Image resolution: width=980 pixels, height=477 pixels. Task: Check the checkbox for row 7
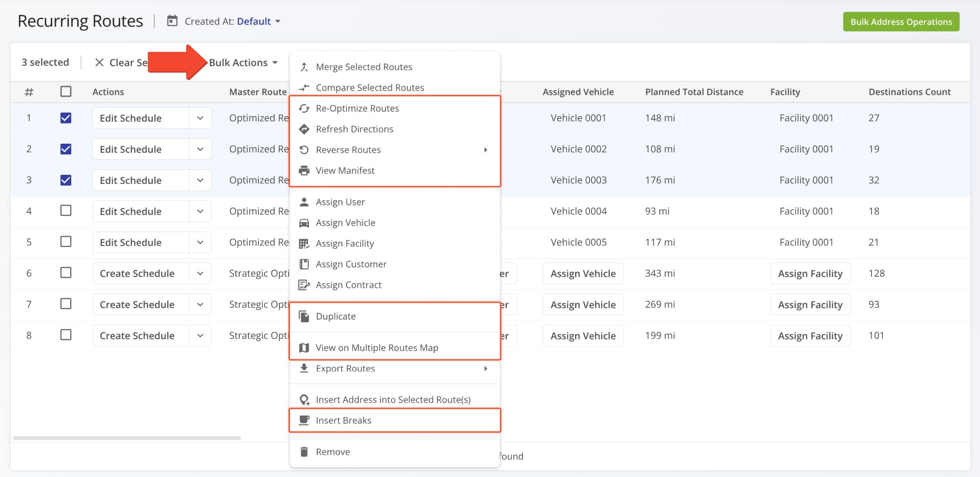pos(66,304)
